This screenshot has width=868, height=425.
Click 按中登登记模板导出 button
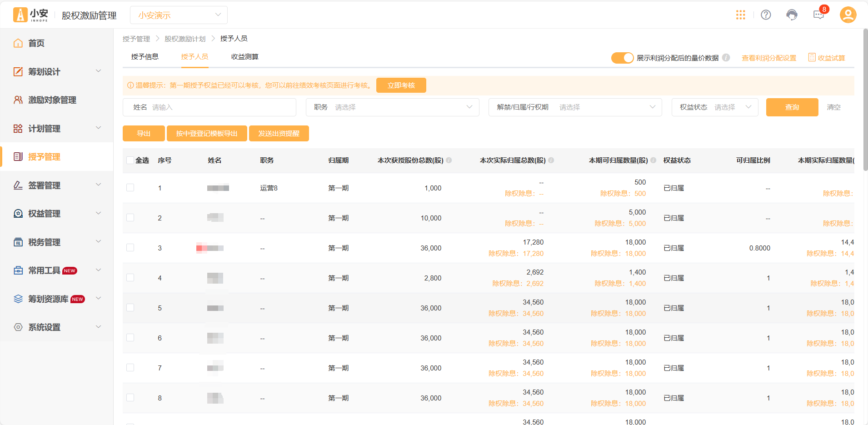click(x=207, y=133)
